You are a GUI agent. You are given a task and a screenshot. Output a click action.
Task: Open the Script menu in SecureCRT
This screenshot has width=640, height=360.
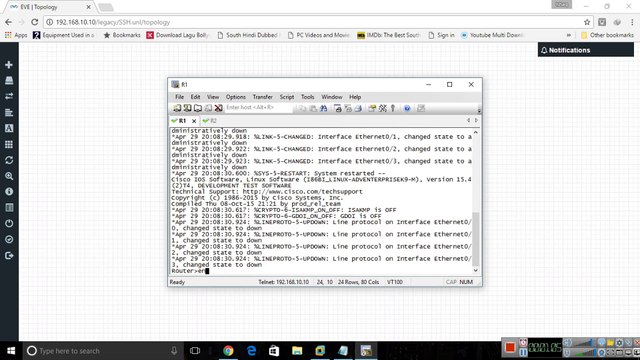[287, 97]
